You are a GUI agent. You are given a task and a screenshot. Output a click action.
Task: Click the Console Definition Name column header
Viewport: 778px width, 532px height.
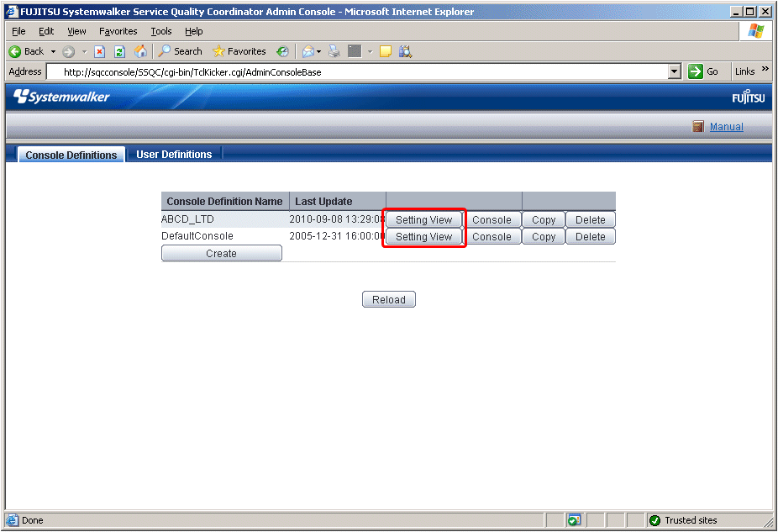(225, 202)
